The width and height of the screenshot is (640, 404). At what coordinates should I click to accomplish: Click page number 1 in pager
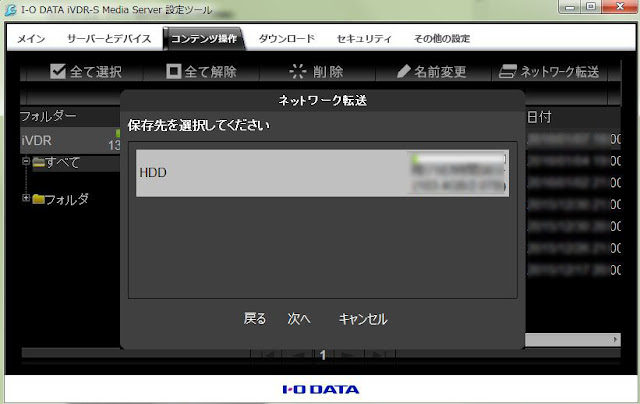coord(323,355)
